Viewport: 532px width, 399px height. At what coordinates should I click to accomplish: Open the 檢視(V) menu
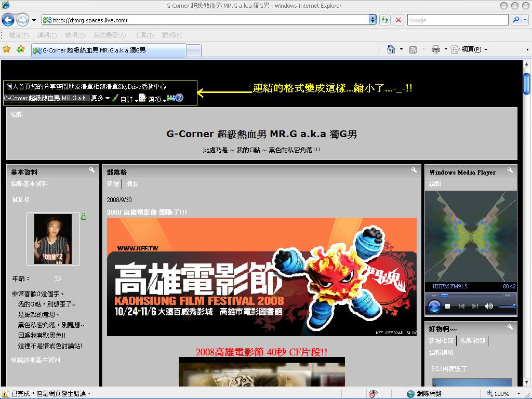click(75, 35)
